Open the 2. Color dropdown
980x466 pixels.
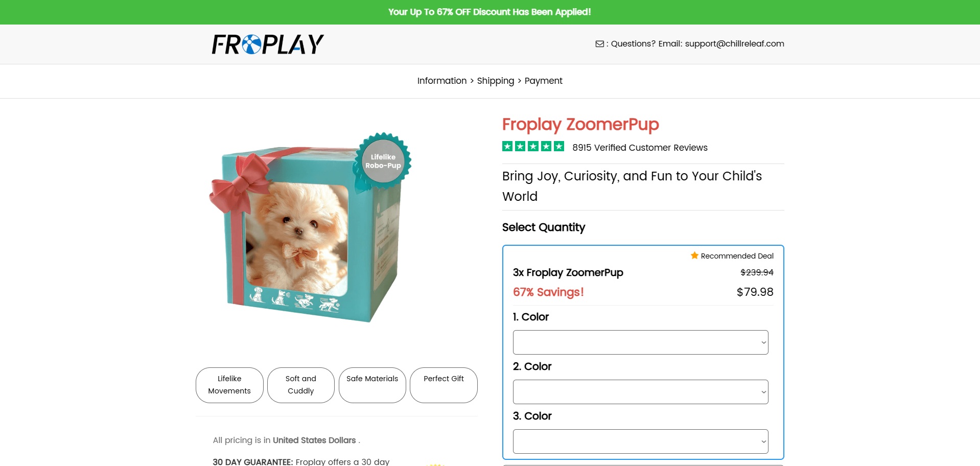click(640, 392)
